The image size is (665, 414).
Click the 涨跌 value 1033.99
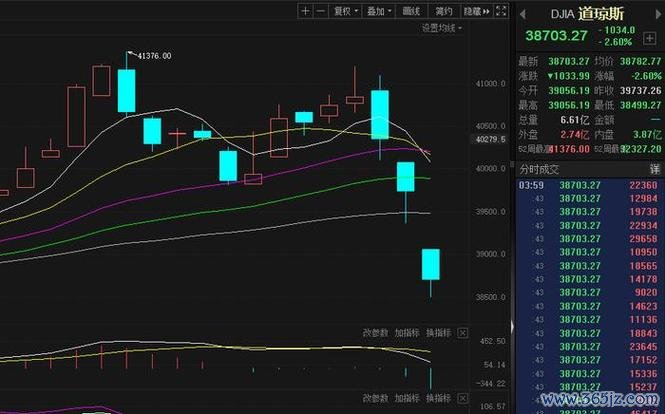tap(568, 76)
